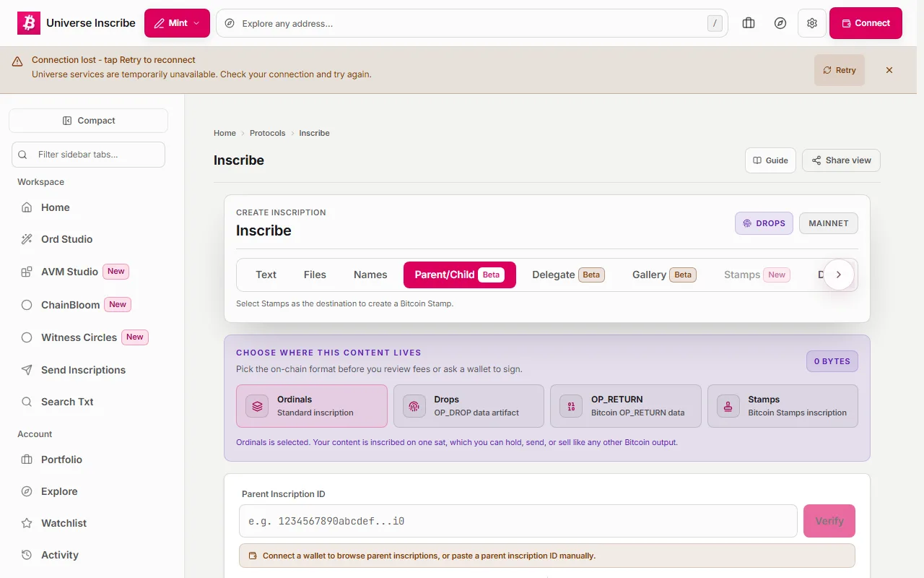Focus the Parent Inscription ID field

point(518,521)
